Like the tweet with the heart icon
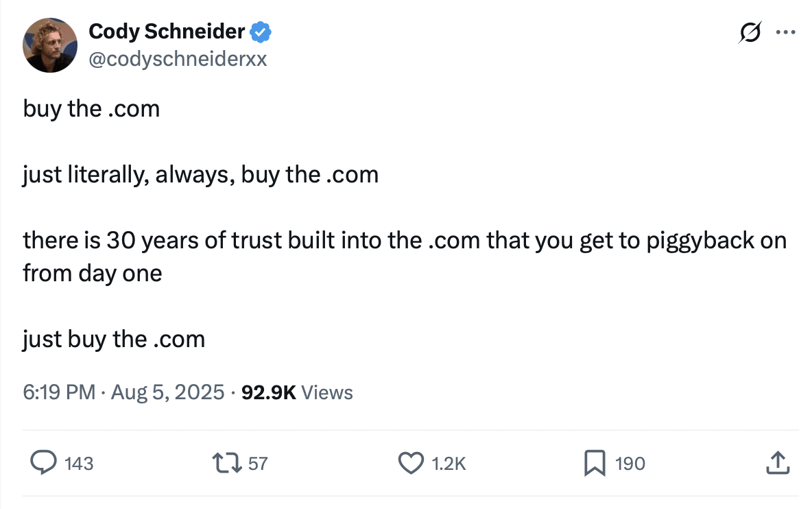 tap(411, 463)
